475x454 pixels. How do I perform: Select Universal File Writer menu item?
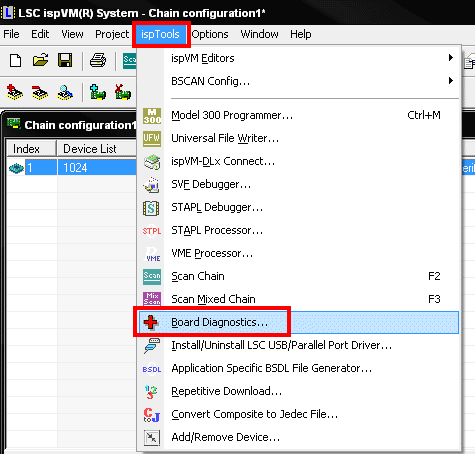299,138
